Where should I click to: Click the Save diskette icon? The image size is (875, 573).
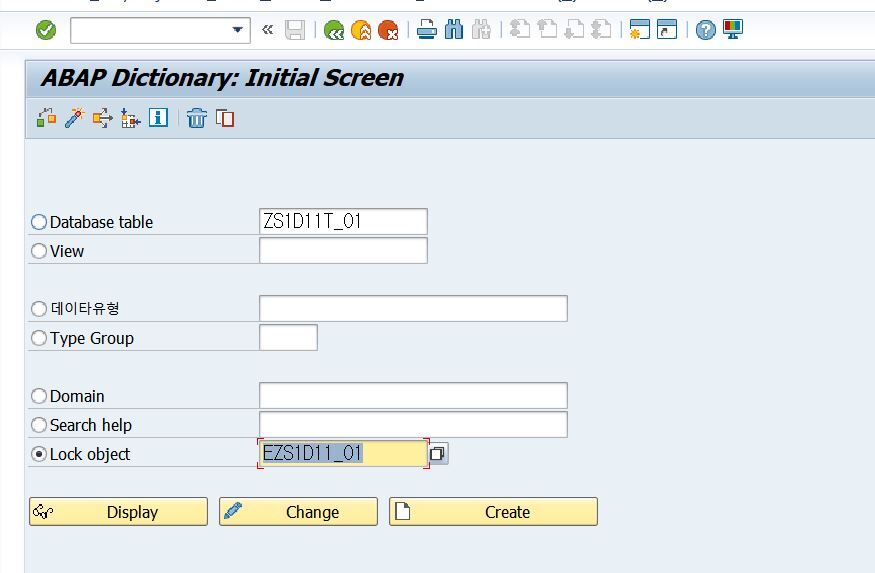295,30
